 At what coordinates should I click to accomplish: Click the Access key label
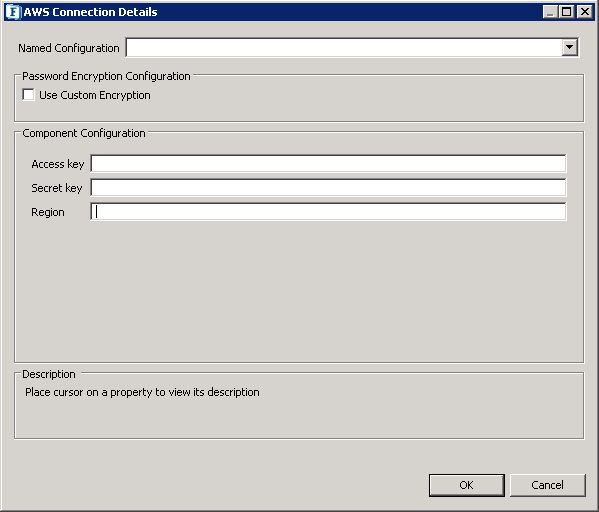[x=58, y=164]
